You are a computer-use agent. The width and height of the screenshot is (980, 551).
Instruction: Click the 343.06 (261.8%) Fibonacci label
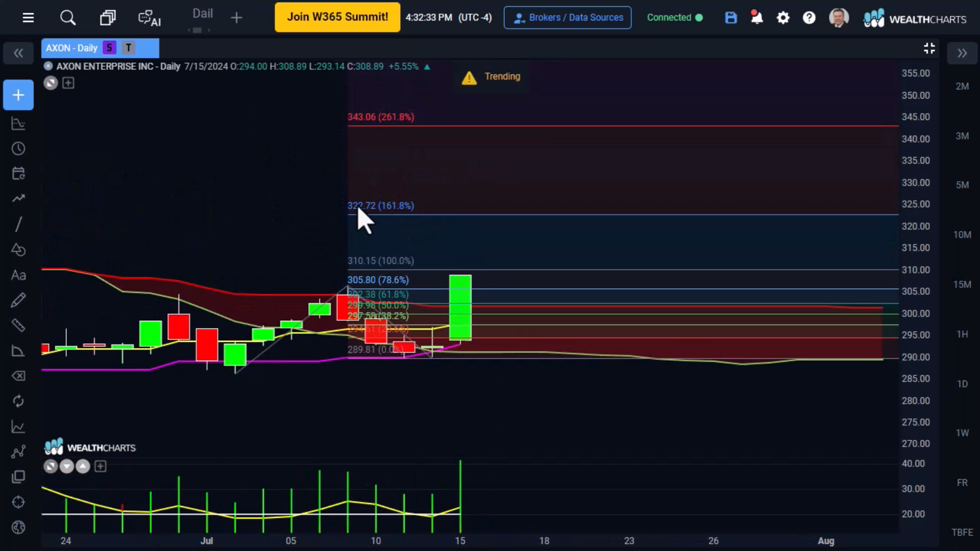click(x=381, y=117)
